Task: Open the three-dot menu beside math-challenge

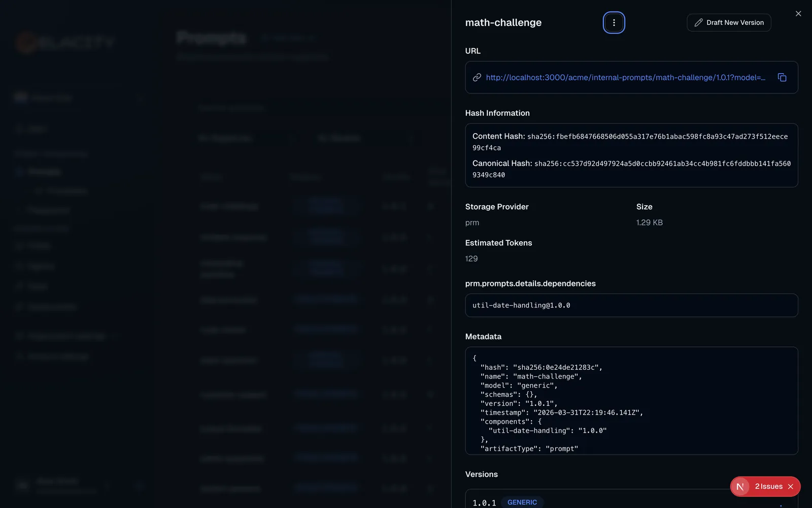Action: tap(614, 22)
